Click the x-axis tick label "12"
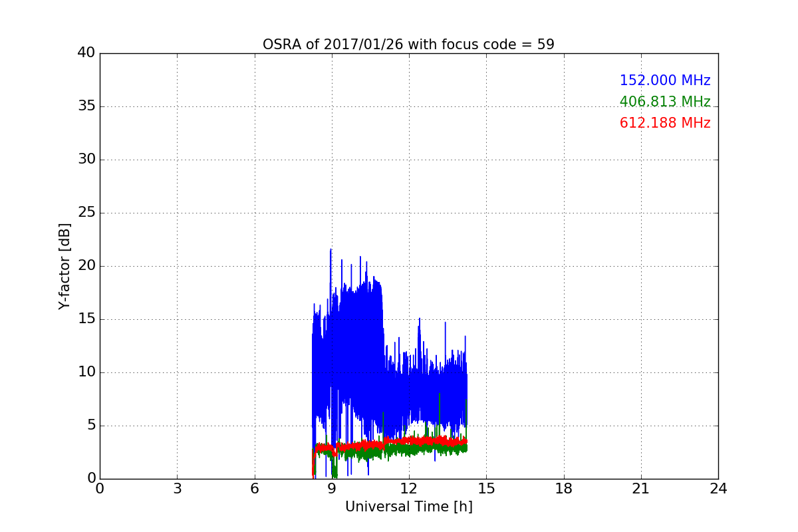This screenshot has height=532, width=798. click(x=409, y=489)
